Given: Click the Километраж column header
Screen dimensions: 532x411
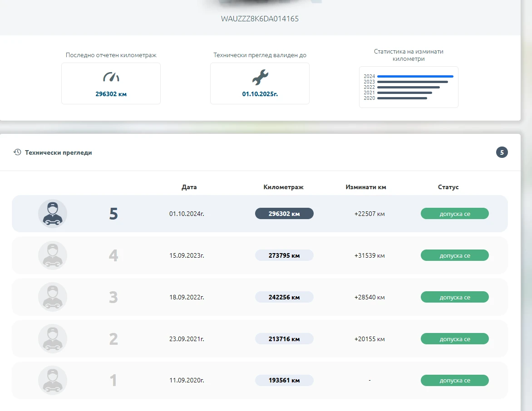Looking at the screenshot, I should [283, 187].
